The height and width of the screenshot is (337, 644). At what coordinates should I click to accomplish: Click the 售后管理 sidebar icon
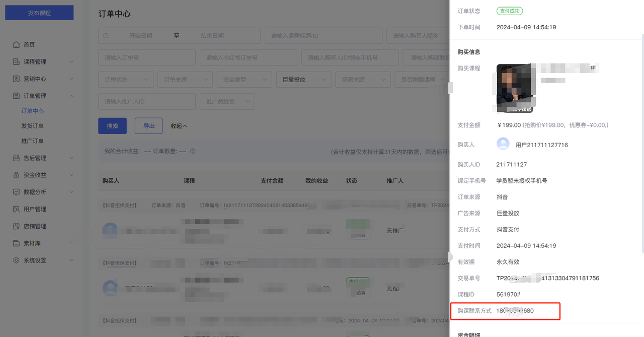(17, 158)
